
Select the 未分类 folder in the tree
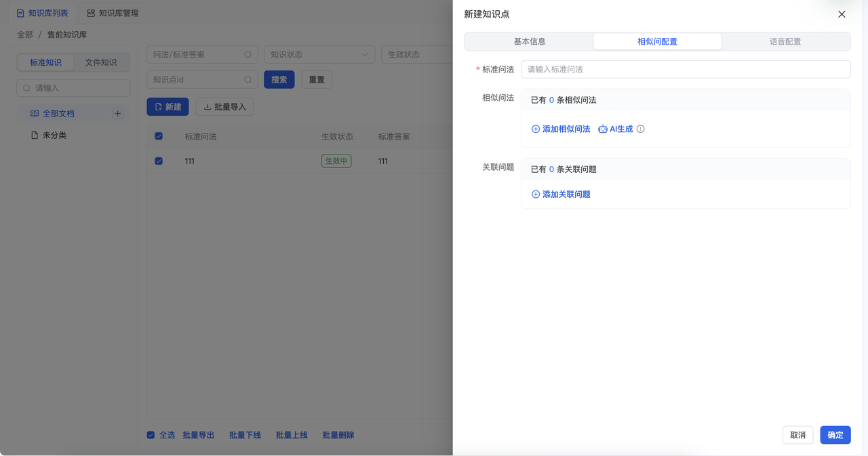(x=54, y=136)
